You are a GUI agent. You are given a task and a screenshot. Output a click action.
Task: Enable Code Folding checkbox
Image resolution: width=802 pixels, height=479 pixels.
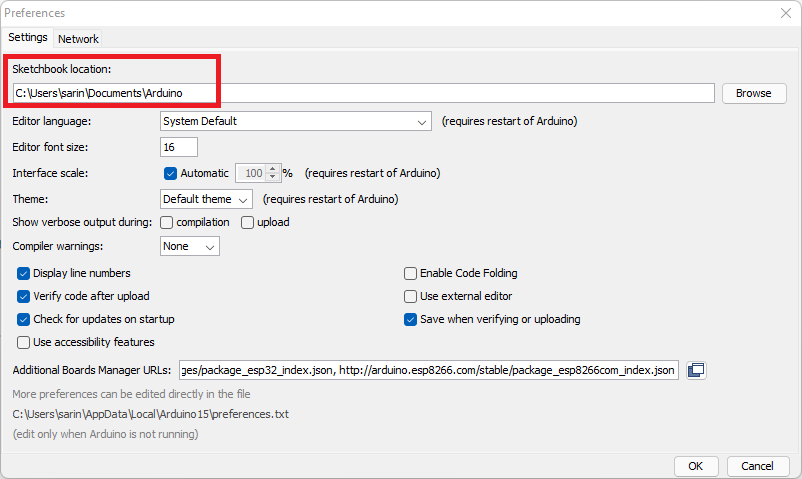pos(410,273)
